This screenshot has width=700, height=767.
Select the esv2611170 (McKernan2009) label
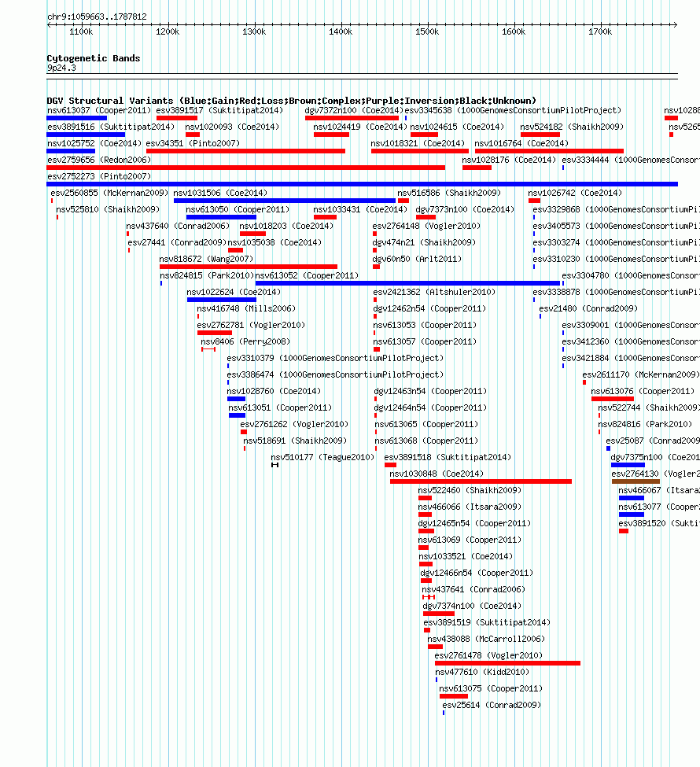(x=641, y=374)
